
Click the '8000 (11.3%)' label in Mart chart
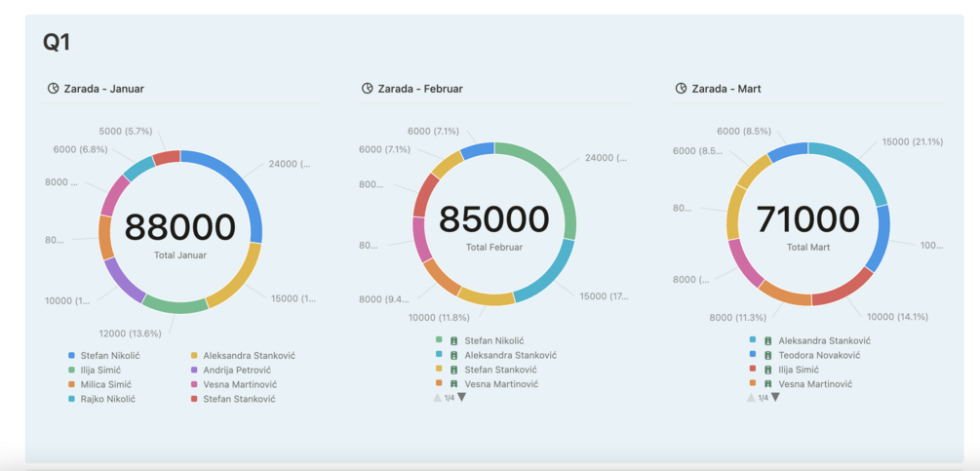pyautogui.click(x=737, y=317)
